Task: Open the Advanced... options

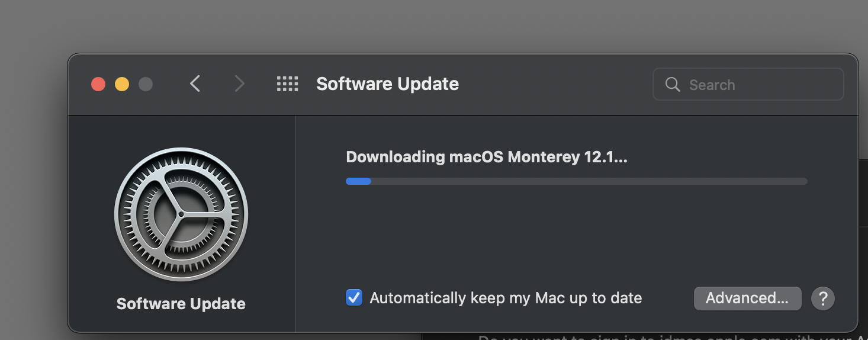Action: [x=747, y=298]
